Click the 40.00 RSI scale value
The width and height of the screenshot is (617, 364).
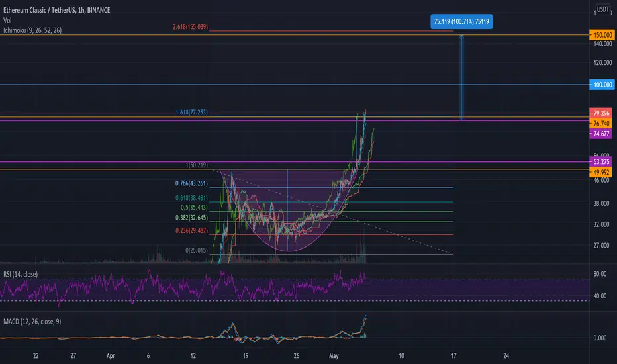tap(600, 296)
